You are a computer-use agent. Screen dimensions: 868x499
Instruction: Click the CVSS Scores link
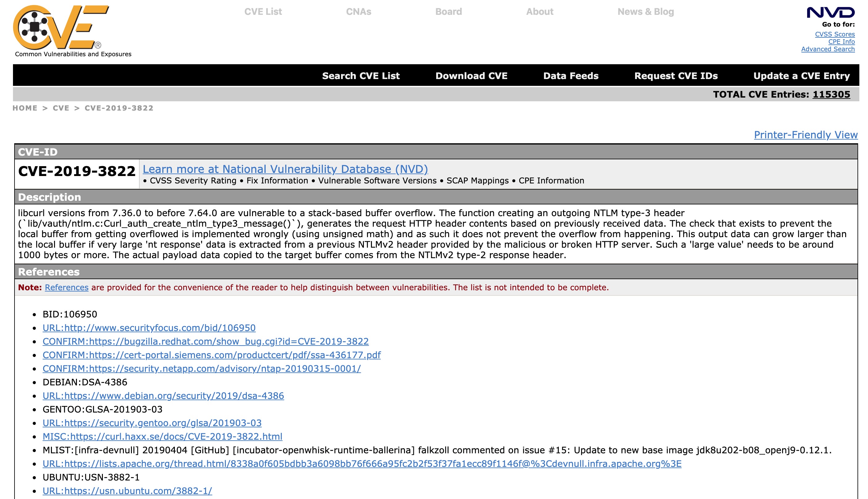pos(834,34)
